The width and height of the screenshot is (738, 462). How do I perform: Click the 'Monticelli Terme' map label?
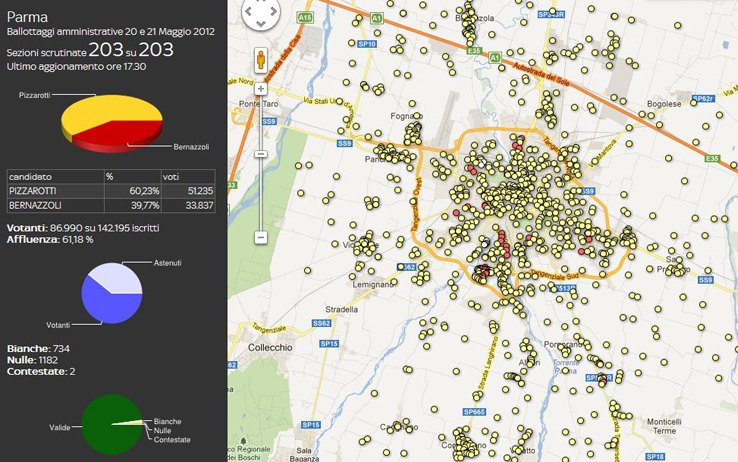[x=664, y=426]
